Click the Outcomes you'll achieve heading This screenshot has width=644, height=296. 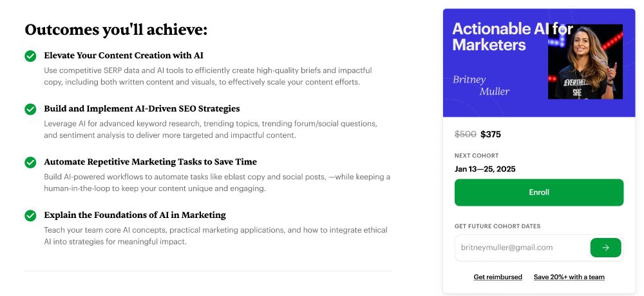pyautogui.click(x=116, y=30)
